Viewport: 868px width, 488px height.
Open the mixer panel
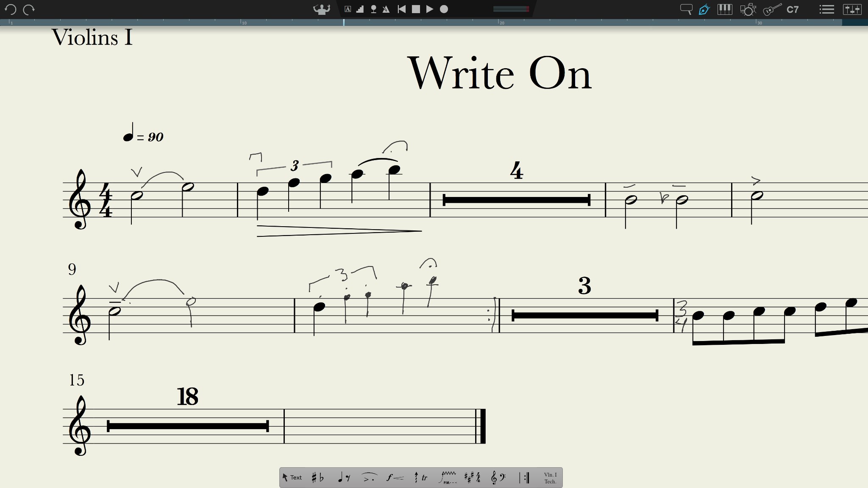point(853,9)
